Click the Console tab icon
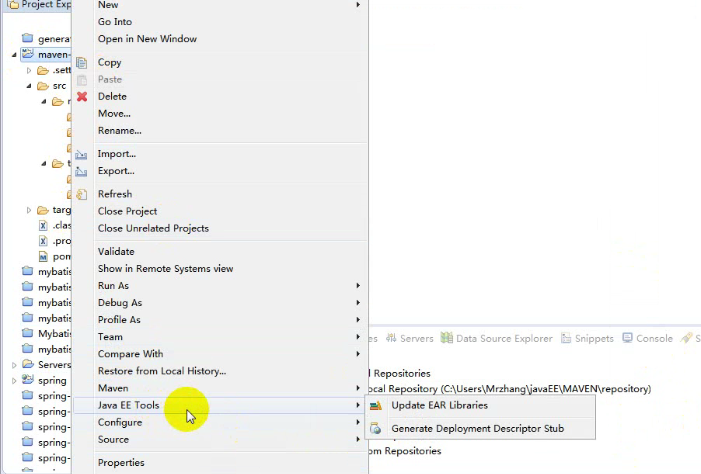The height and width of the screenshot is (474, 701). 628,338
